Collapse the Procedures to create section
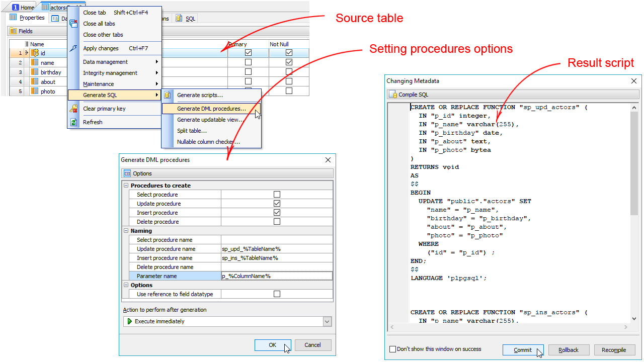This screenshot has height=362, width=644. pyautogui.click(x=126, y=186)
